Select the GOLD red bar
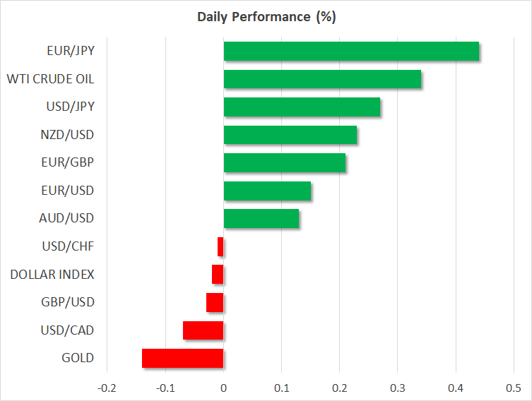The image size is (532, 401). point(183,358)
